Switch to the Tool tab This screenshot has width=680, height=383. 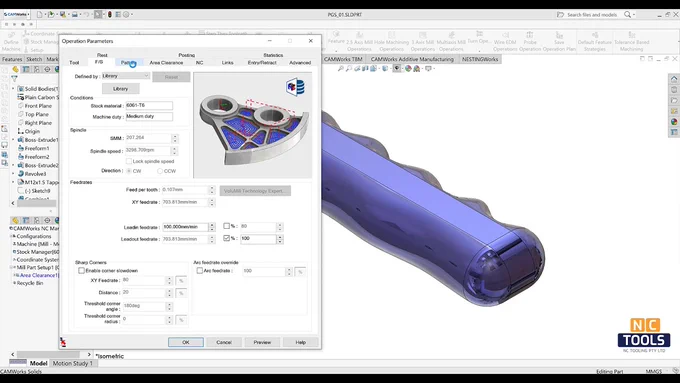pyautogui.click(x=74, y=62)
